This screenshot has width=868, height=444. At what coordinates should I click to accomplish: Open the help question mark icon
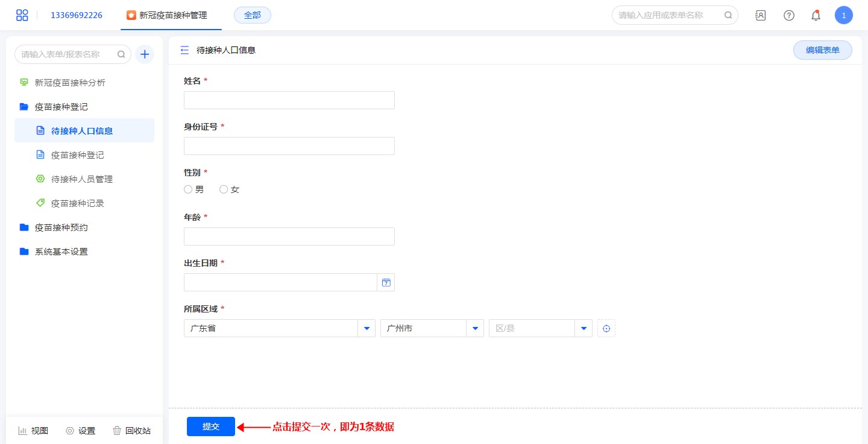788,16
